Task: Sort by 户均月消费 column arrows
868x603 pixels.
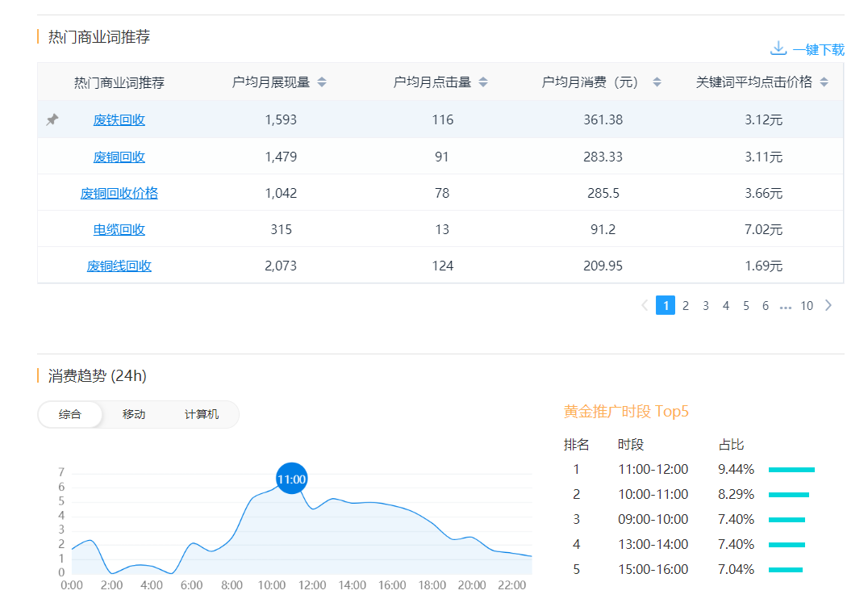Action: (x=657, y=82)
